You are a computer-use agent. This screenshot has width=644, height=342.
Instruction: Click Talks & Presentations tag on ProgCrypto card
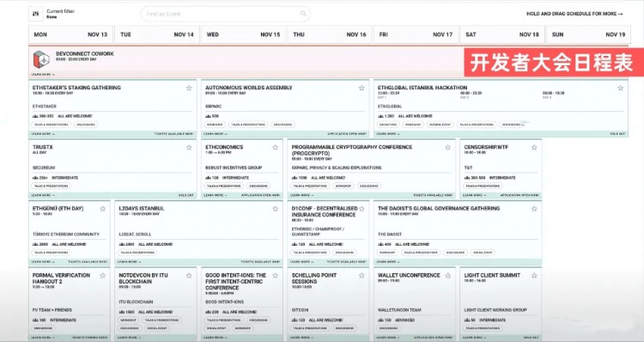coord(310,186)
